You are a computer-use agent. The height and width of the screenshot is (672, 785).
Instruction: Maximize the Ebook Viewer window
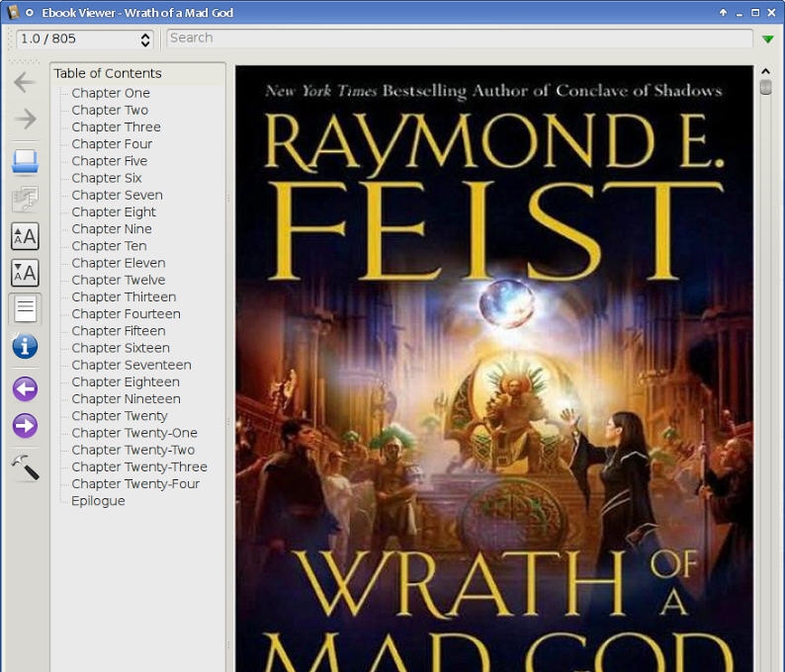tap(755, 13)
